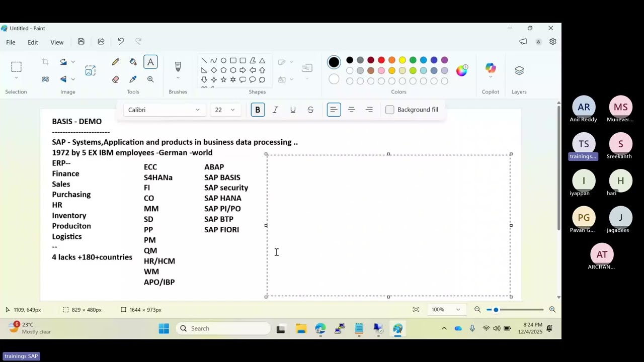Select the triangle shape

[262, 60]
